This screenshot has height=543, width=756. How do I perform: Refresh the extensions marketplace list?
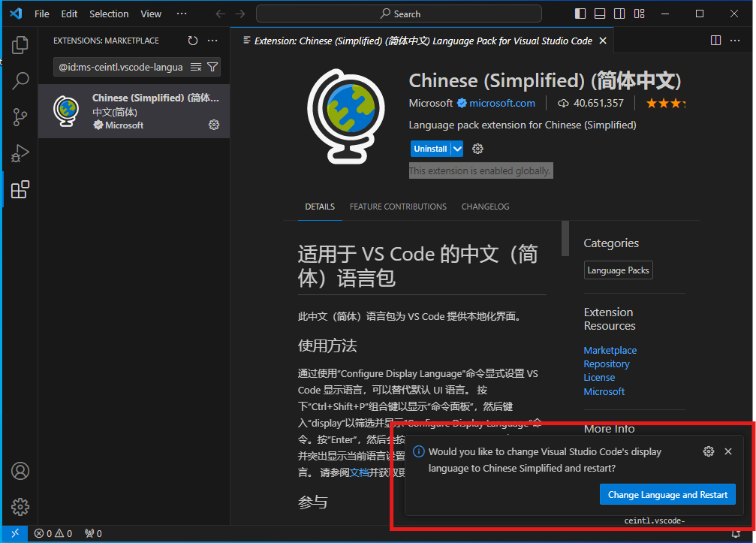click(x=193, y=41)
